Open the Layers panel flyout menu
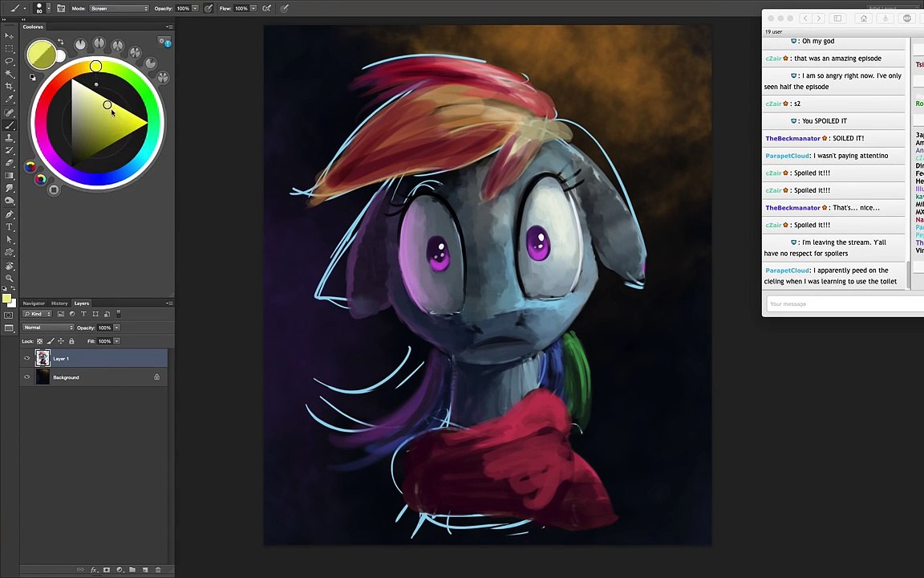 click(x=170, y=303)
